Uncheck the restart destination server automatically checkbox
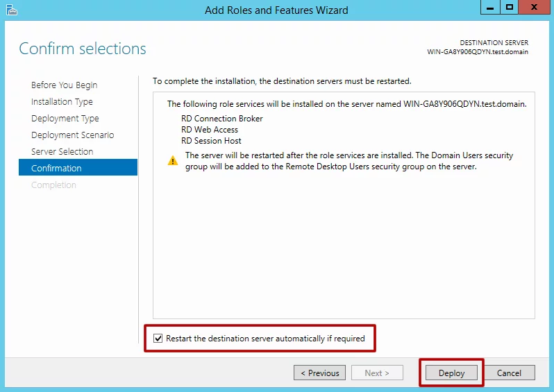The width and height of the screenshot is (554, 392). click(x=158, y=339)
